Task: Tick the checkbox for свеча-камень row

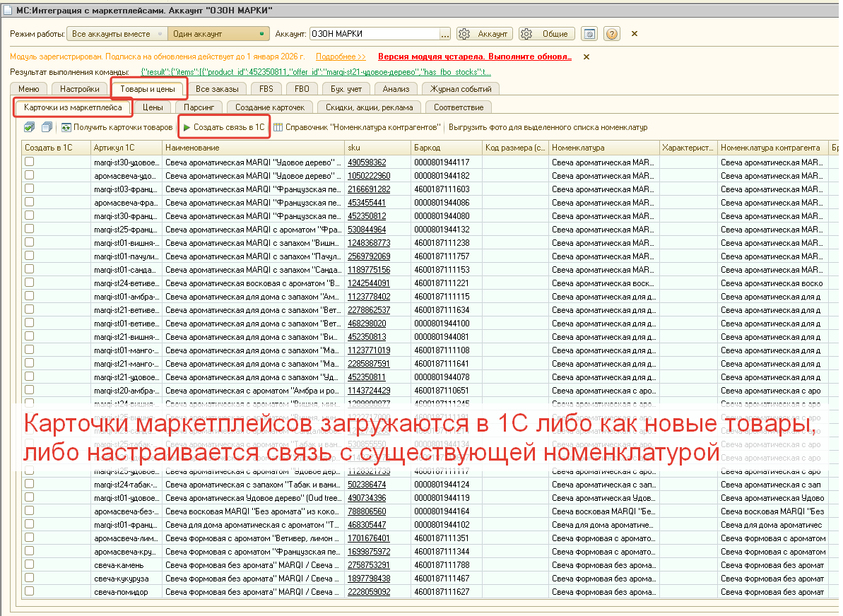Action: coord(29,564)
